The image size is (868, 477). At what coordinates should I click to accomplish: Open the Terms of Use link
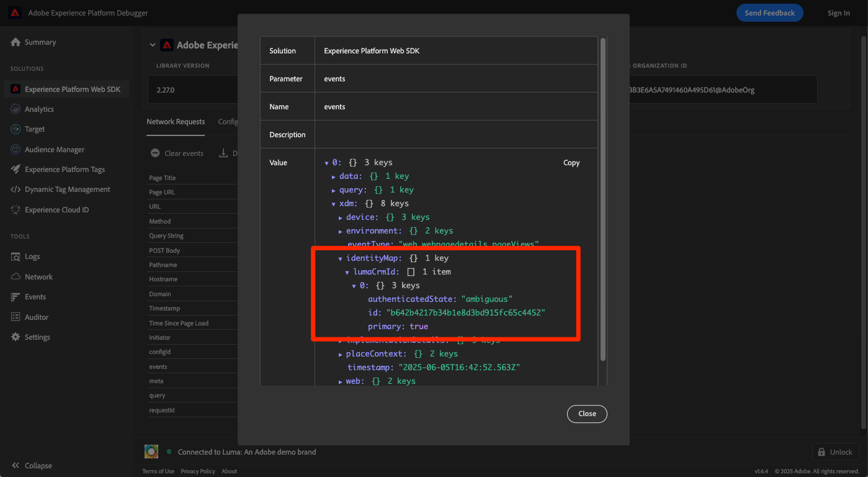(x=158, y=471)
